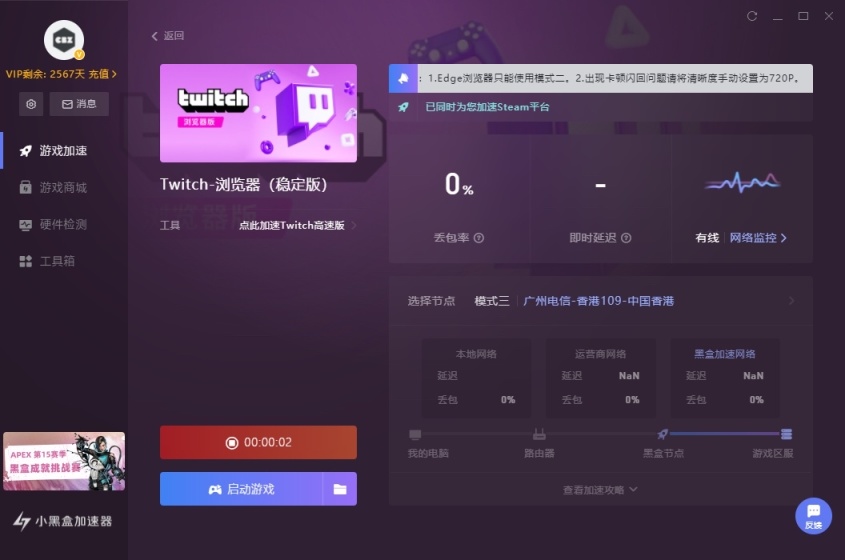Click the network waveform graph icon
This screenshot has width=845, height=560.
[743, 182]
